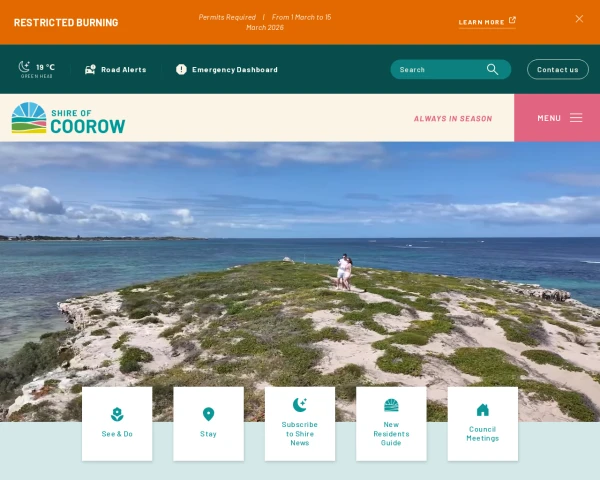The height and width of the screenshot is (480, 600).
Task: Open the See & Do tile
Action: 117,424
